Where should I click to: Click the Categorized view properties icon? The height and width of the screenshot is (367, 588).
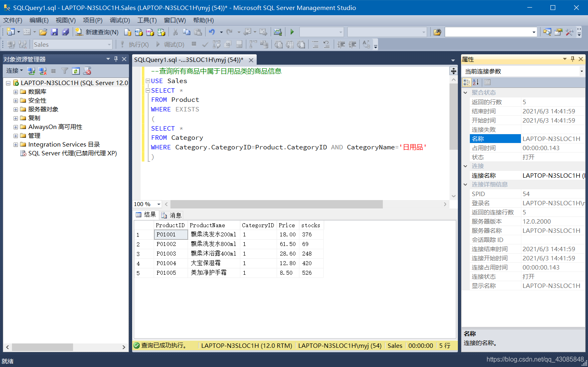pyautogui.click(x=467, y=82)
